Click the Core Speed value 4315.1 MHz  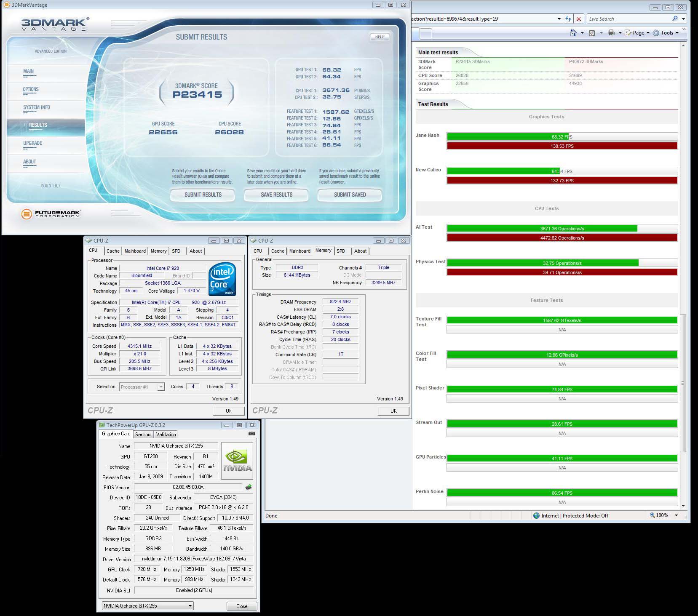coord(140,346)
